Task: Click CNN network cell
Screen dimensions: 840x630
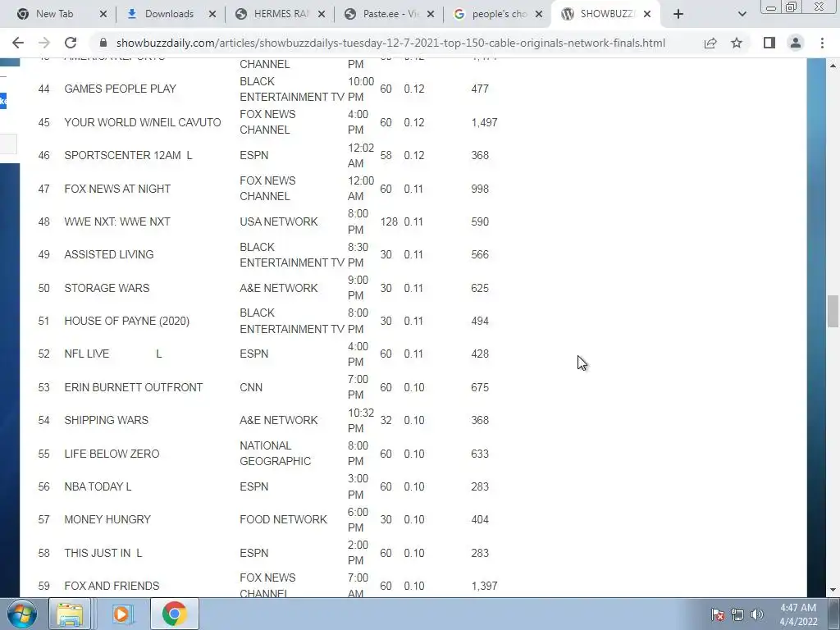Action: 251,387
